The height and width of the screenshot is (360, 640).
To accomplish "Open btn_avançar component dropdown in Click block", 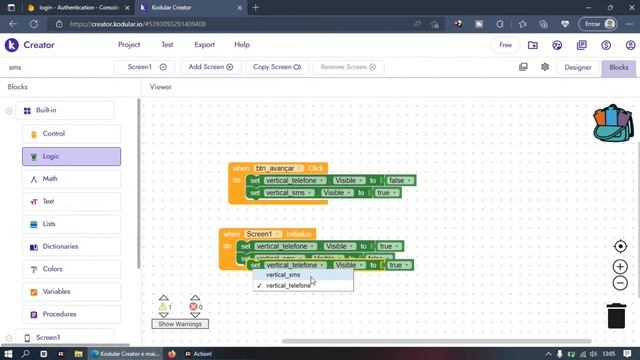I will pyautogui.click(x=279, y=168).
